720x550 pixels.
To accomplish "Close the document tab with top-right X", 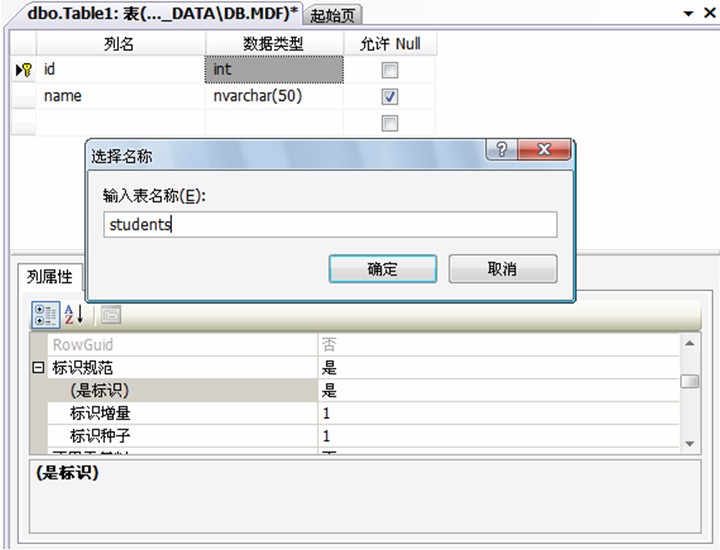I will 708,13.
